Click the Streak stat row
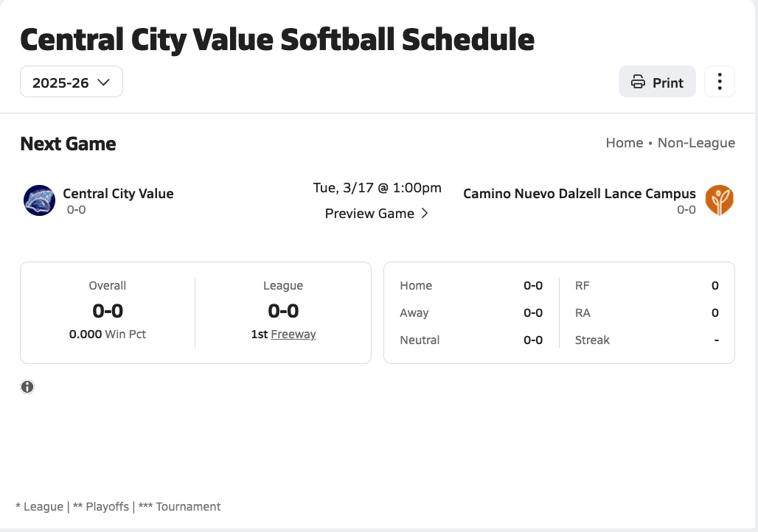The image size is (758, 532). click(646, 340)
